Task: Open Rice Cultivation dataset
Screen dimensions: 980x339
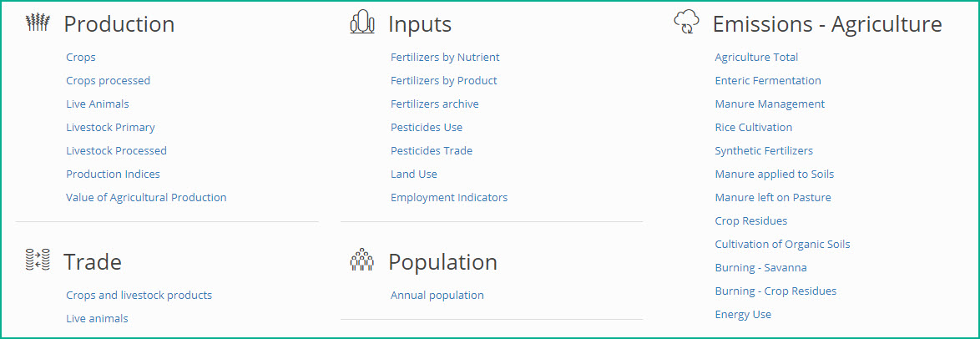Action: tap(754, 127)
